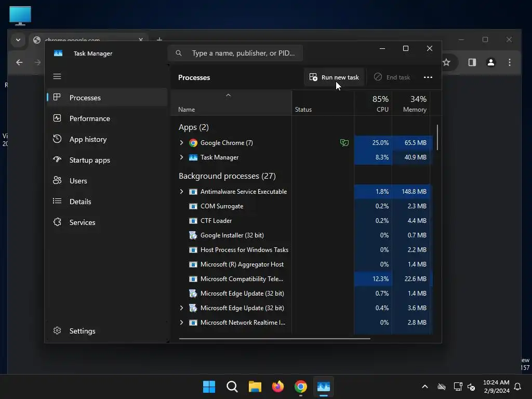Open the hamburger navigation menu in Task Manager

pos(57,76)
